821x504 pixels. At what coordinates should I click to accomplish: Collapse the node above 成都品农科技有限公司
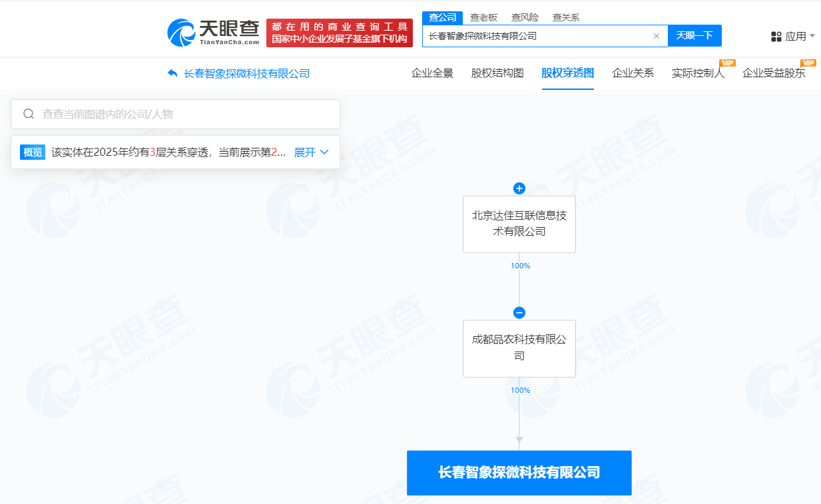pyautogui.click(x=519, y=313)
